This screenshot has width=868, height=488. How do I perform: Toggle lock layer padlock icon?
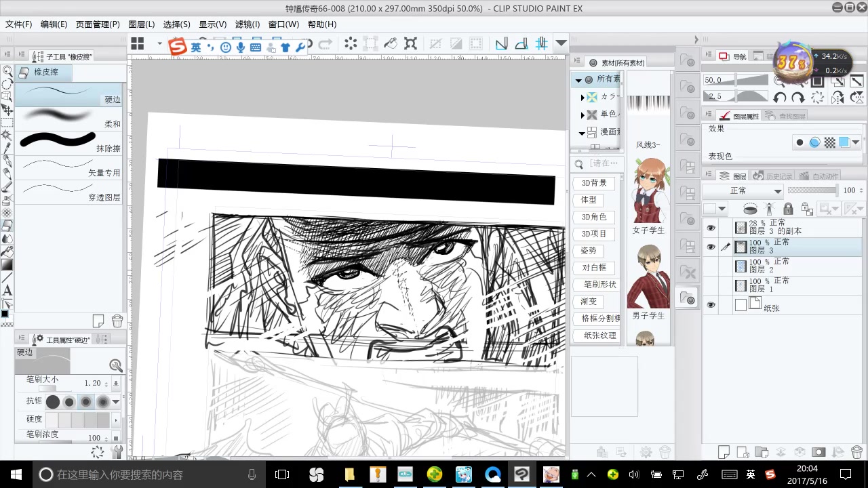click(x=788, y=209)
